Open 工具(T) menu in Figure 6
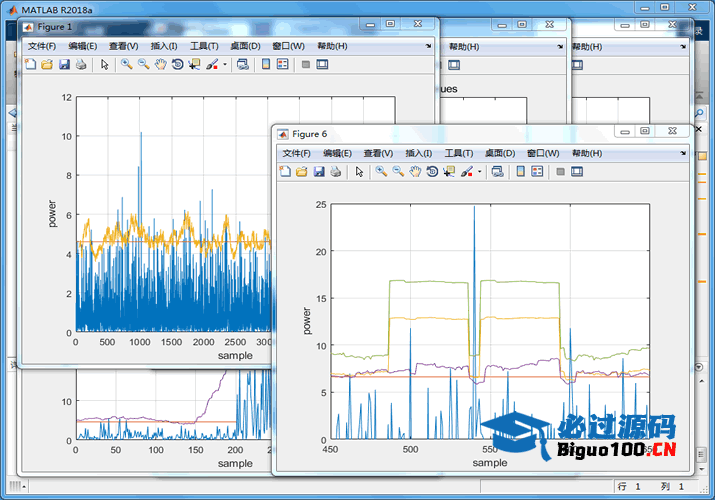The height and width of the screenshot is (500, 715). [459, 153]
